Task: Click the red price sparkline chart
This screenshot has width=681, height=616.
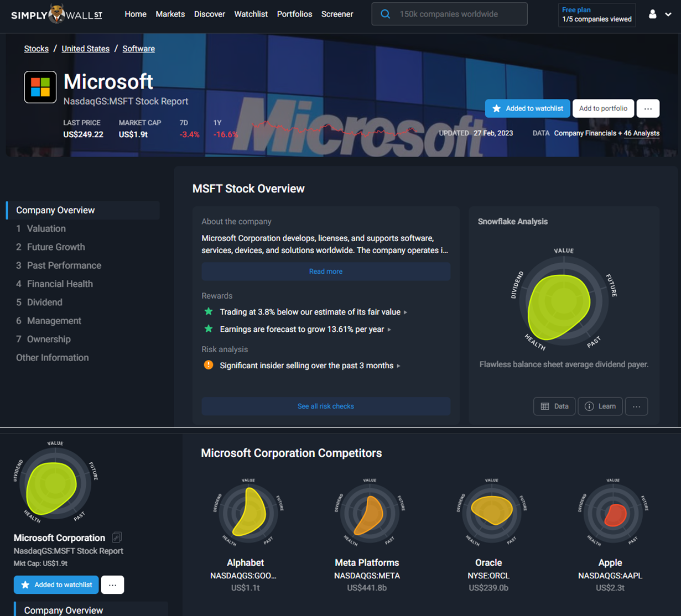Action: (x=334, y=130)
